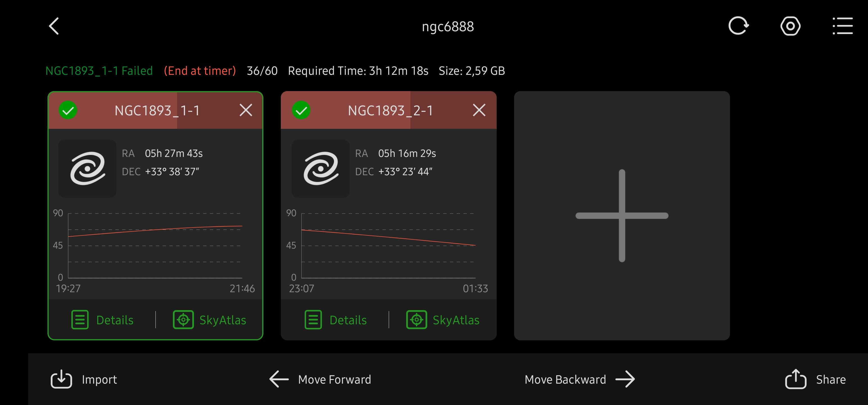This screenshot has height=405, width=868.
Task: Open SkyAtlas for NGC1893_1-1
Action: point(210,320)
